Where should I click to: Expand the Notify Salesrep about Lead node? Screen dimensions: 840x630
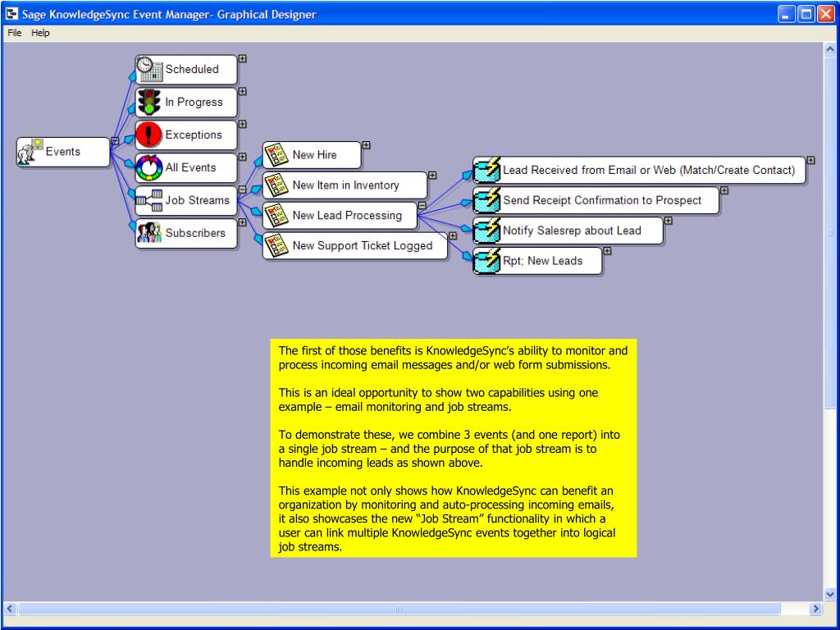(669, 221)
